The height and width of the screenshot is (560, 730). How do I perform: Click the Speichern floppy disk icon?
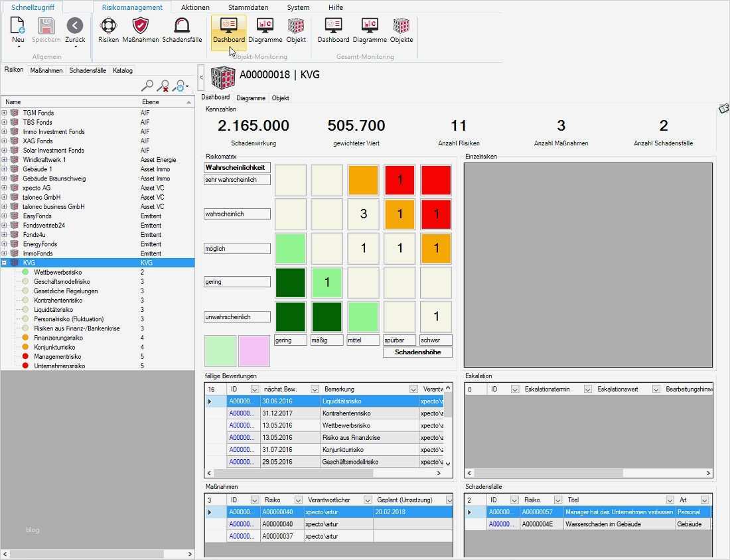point(46,26)
